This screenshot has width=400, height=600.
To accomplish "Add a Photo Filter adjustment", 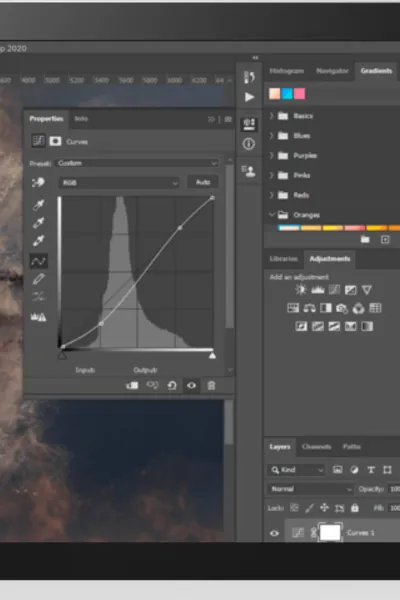I will (x=342, y=308).
